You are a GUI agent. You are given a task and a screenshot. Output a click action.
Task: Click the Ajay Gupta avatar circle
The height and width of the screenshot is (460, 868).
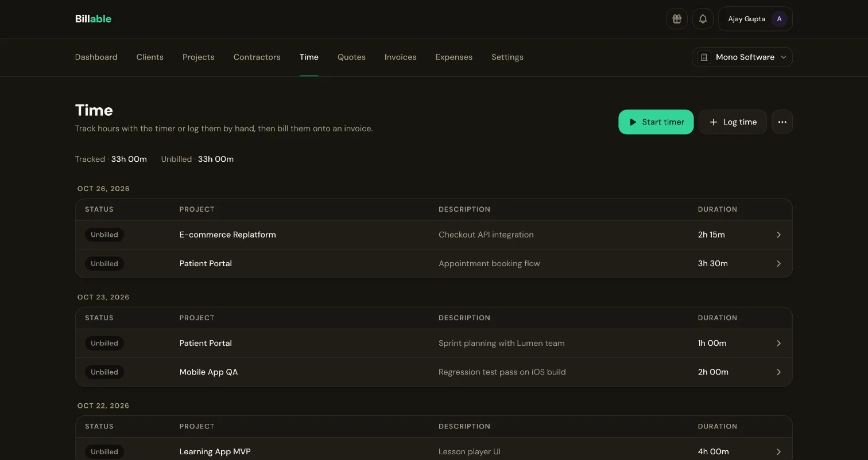(779, 19)
